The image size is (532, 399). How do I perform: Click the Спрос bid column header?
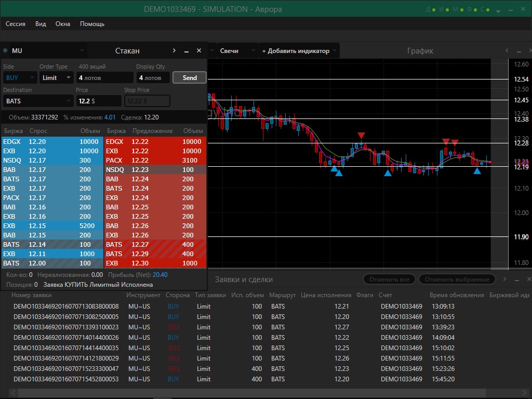(38, 131)
